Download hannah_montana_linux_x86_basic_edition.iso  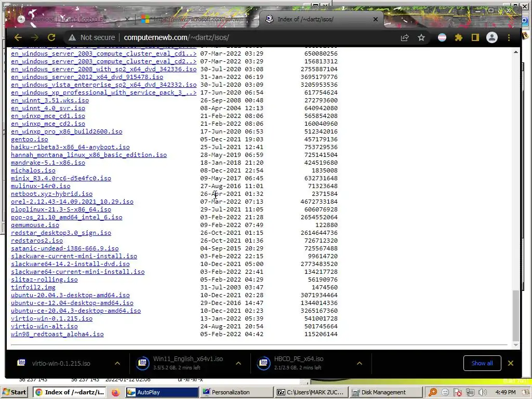pos(89,155)
